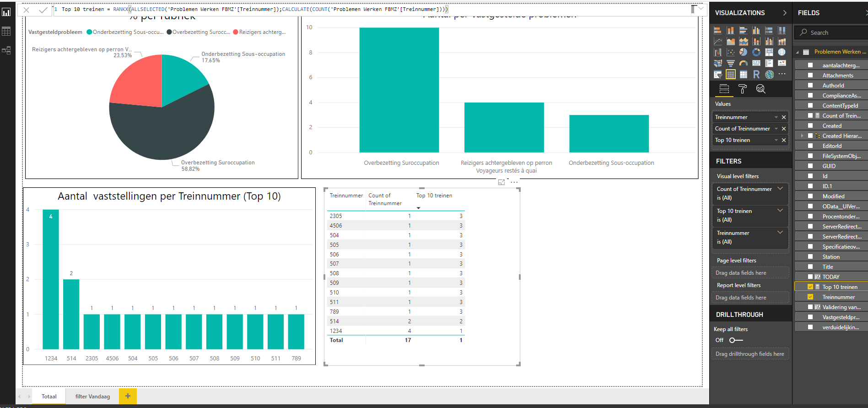Choose the slicer visualization
Viewport: 868px width, 408px height.
717,75
